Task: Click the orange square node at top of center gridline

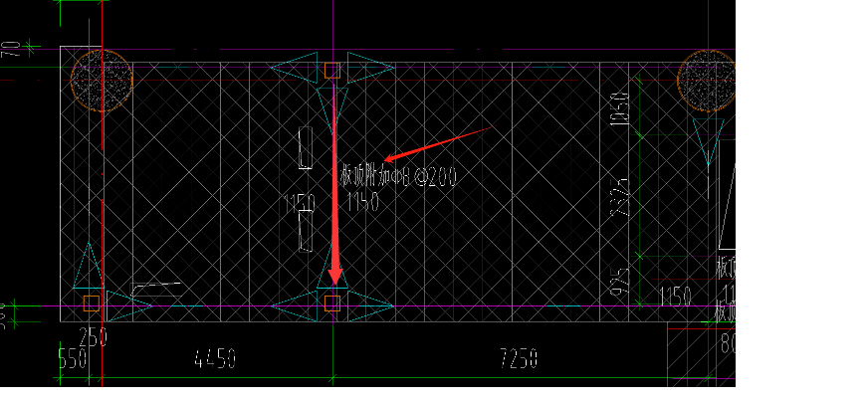Action: point(332,71)
